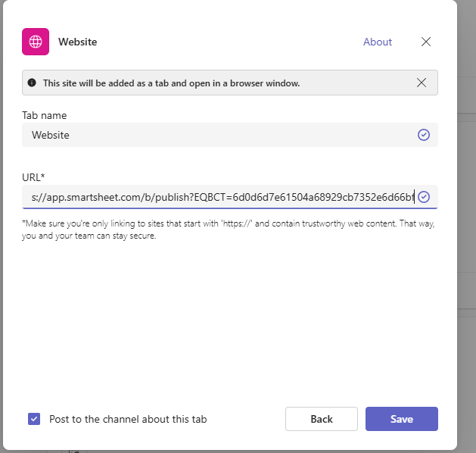
Task: Save the website tab
Action: coord(401,419)
